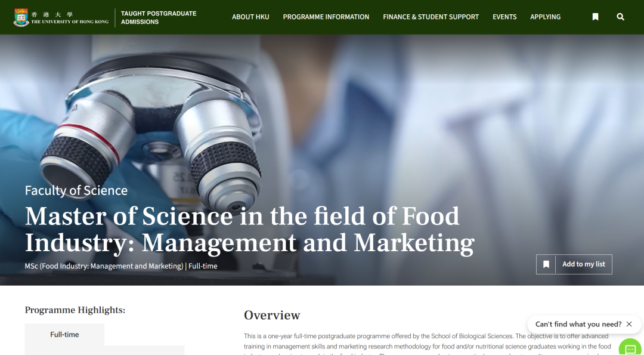Open the About HKU menu
644x355 pixels.
[x=250, y=17]
